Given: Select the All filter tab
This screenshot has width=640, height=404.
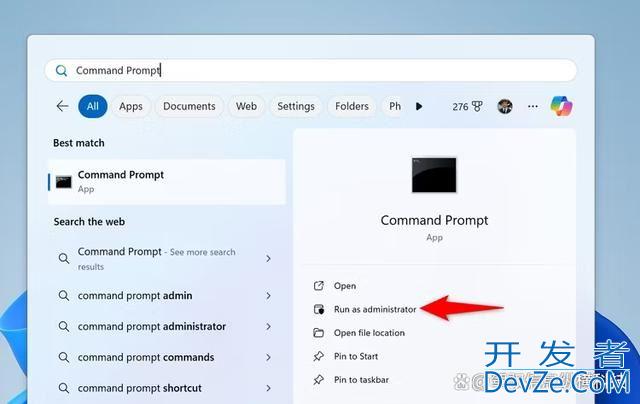Looking at the screenshot, I should pyautogui.click(x=93, y=106).
